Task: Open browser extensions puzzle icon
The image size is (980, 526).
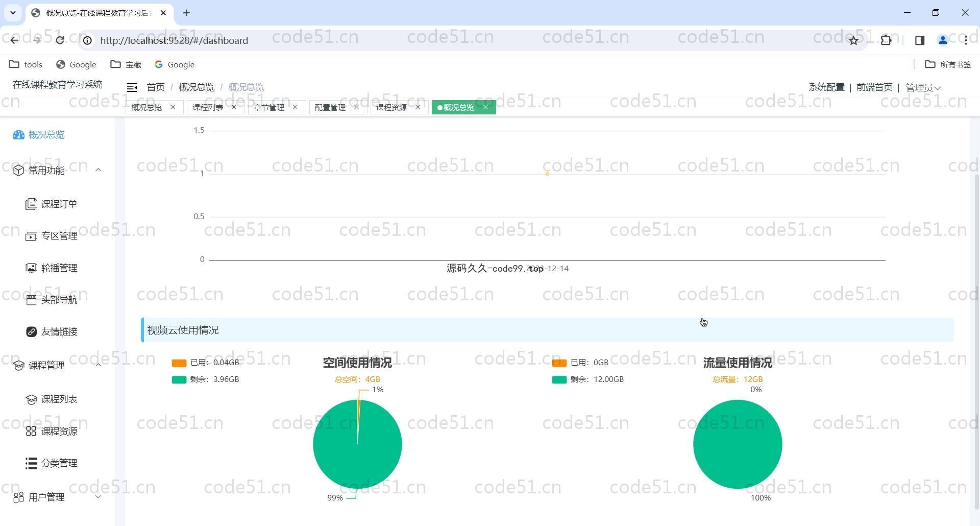Action: point(886,40)
